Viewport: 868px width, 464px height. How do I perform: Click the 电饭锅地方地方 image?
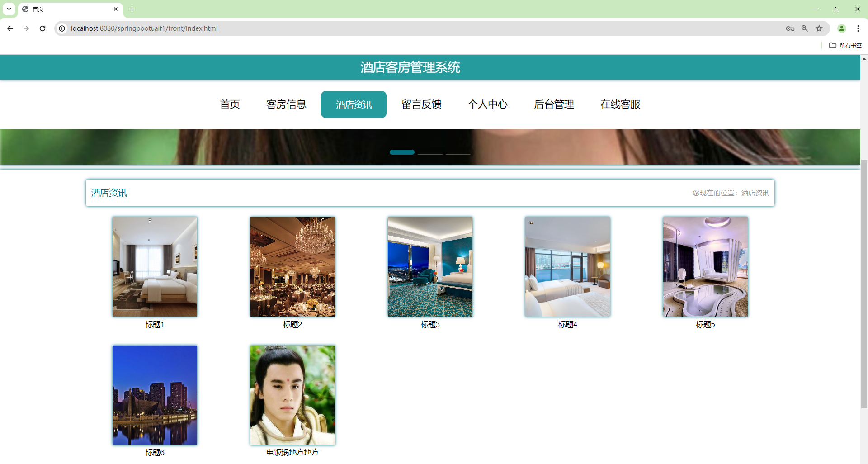pyautogui.click(x=292, y=394)
